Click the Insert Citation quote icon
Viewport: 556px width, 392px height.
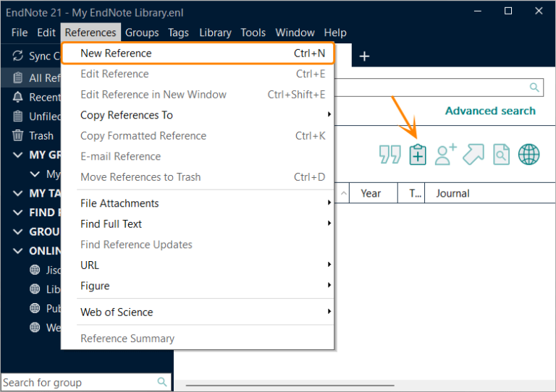pyautogui.click(x=389, y=154)
